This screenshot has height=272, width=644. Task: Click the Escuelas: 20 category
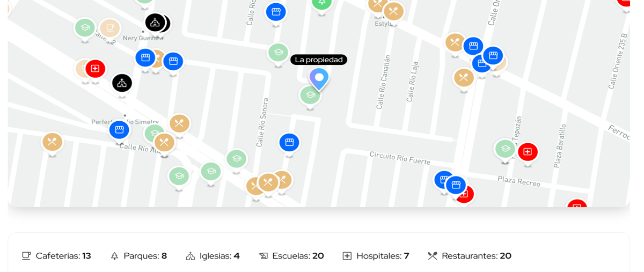(x=291, y=256)
